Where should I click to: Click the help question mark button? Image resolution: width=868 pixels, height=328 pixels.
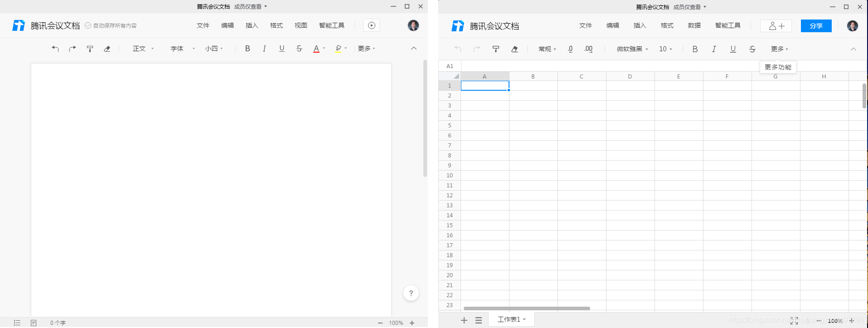tap(411, 293)
